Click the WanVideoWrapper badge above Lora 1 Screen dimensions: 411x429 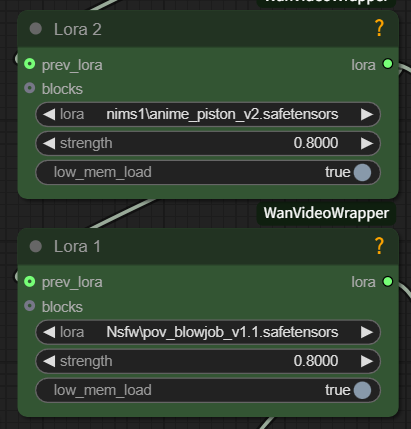click(326, 213)
